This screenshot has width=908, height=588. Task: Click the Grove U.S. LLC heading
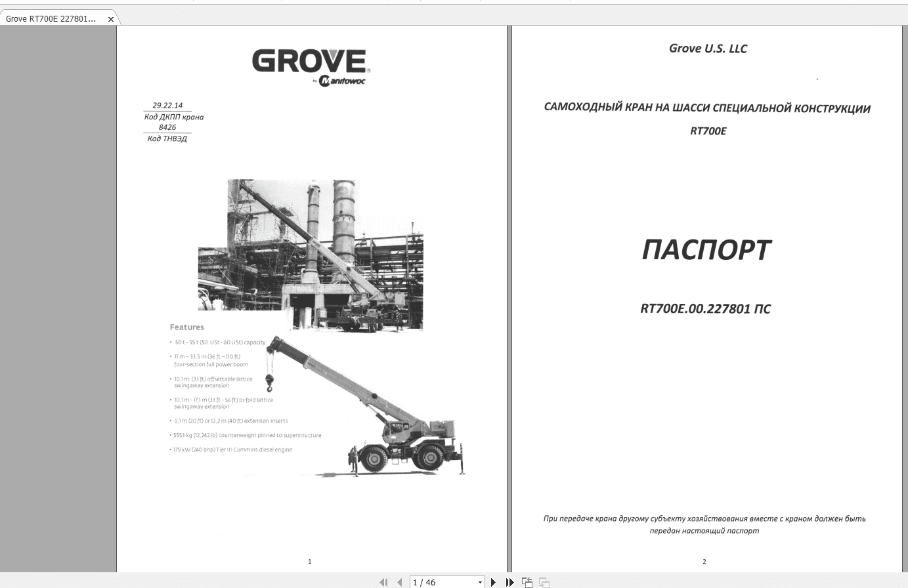[x=708, y=48]
